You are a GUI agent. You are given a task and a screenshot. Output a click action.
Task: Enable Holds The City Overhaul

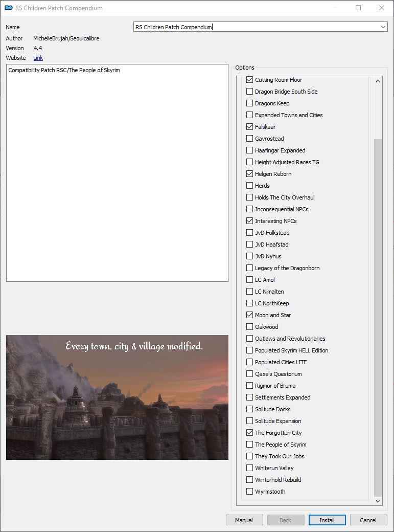click(249, 197)
